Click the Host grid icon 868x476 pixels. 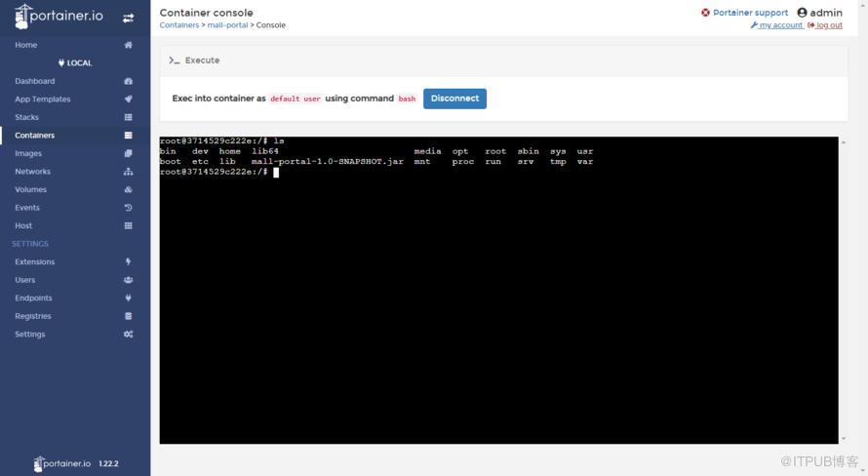(x=129, y=226)
